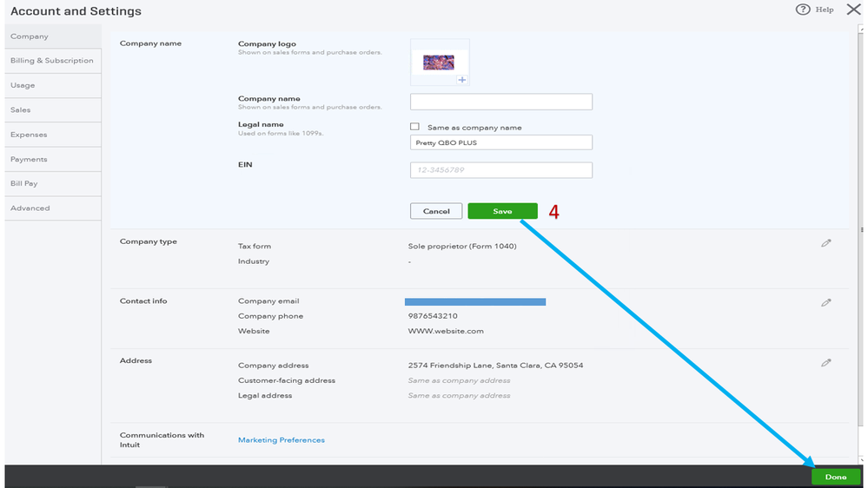Click the Tax form label

tap(255, 247)
